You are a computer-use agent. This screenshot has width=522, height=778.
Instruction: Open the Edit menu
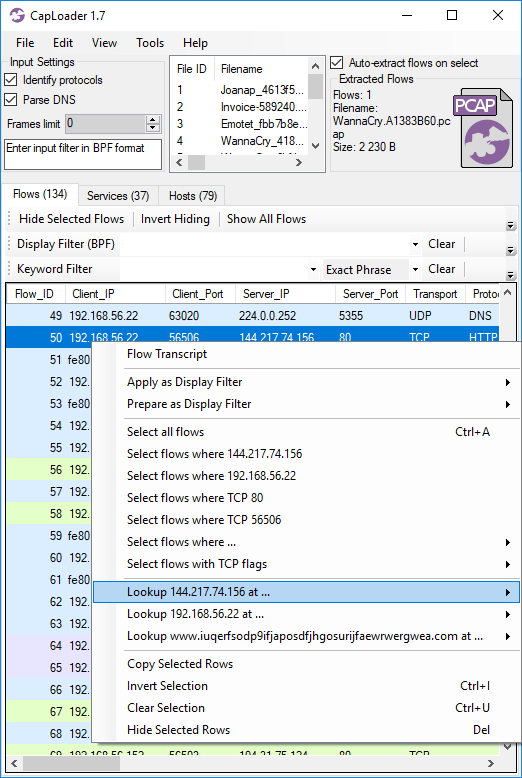click(63, 43)
